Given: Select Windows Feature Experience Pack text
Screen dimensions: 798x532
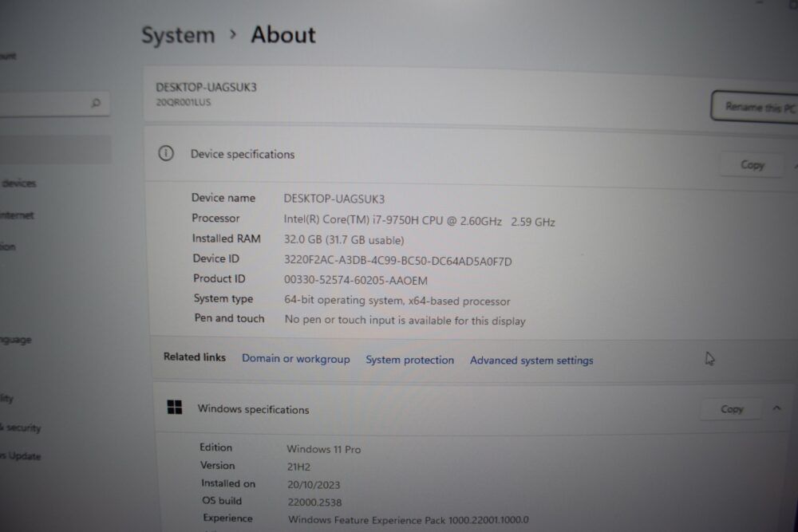Looking at the screenshot, I should [x=408, y=520].
